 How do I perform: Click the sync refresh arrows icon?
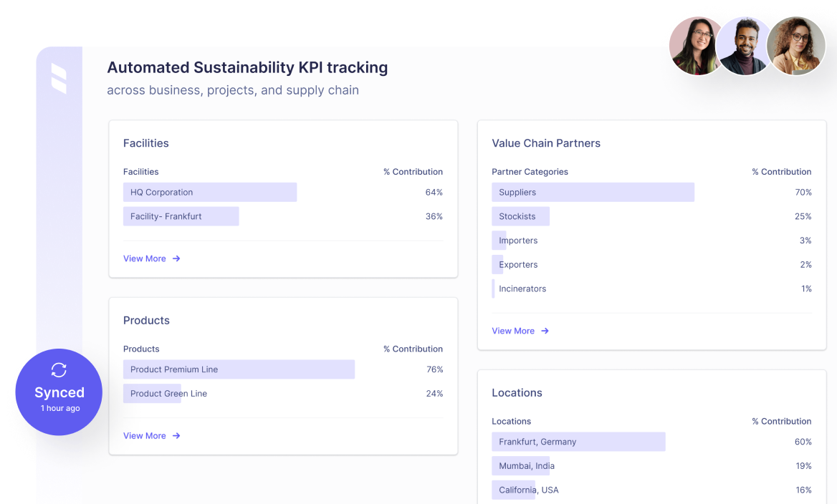[59, 370]
